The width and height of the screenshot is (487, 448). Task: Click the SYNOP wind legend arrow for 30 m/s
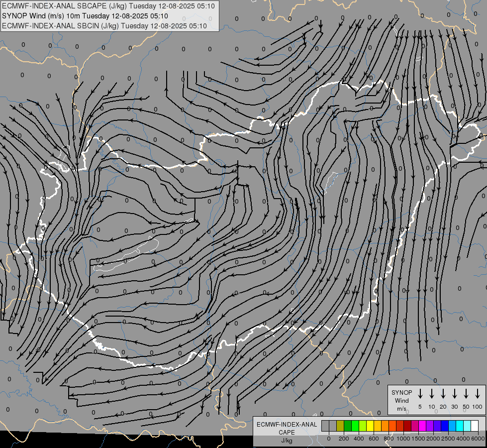coord(454,394)
